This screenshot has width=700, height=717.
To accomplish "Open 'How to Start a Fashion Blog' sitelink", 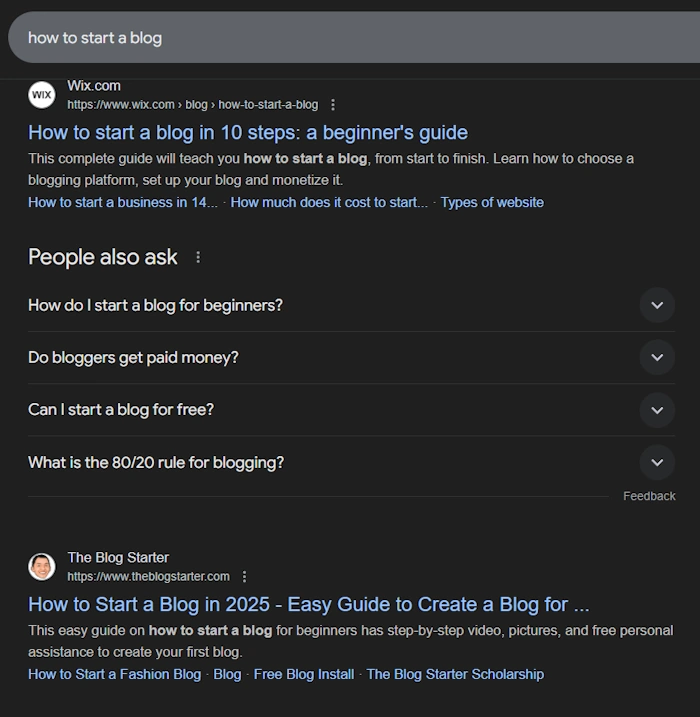I will tap(114, 674).
